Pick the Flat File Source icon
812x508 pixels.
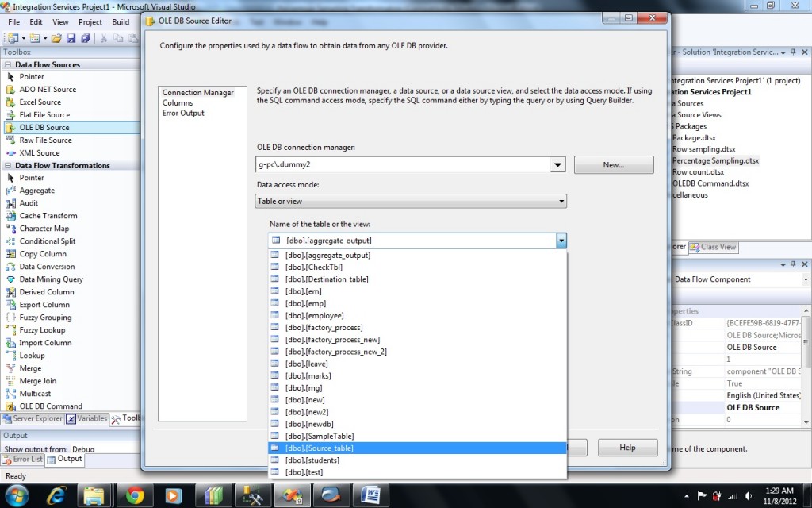[x=11, y=115]
